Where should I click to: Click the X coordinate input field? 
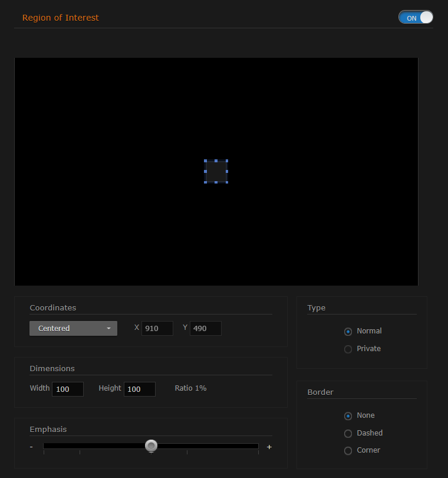(x=157, y=329)
